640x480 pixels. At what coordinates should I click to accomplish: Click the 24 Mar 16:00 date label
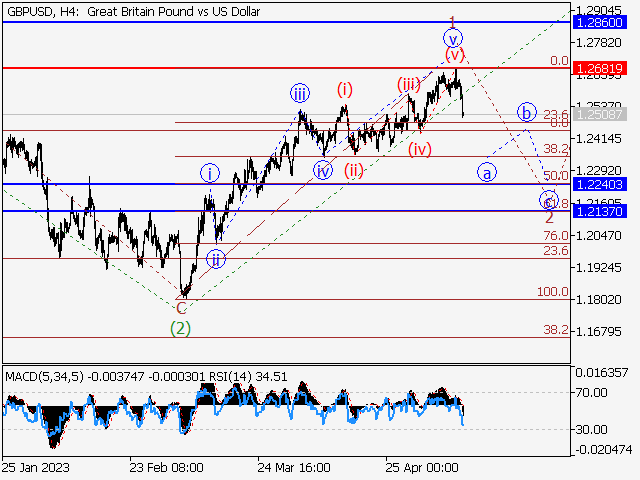pos(294,467)
